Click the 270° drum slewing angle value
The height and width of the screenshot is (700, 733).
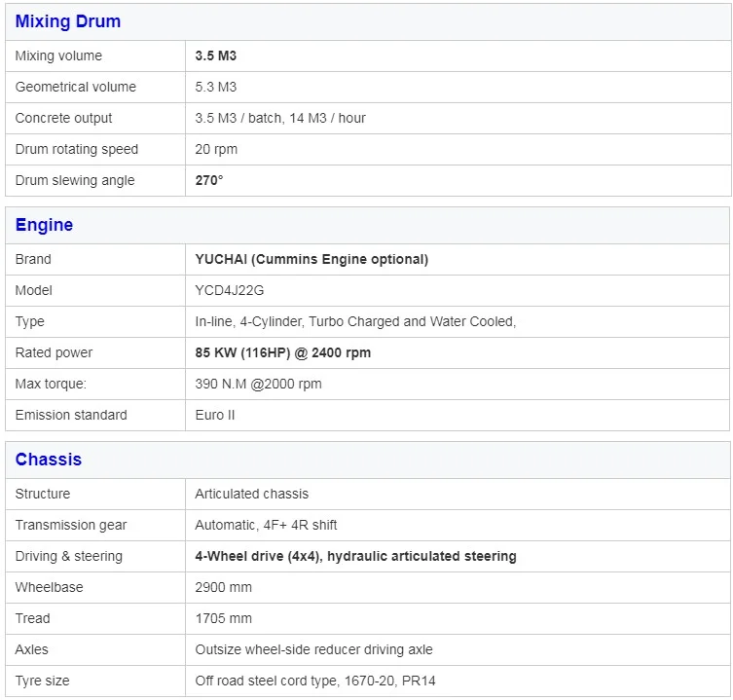(x=209, y=180)
